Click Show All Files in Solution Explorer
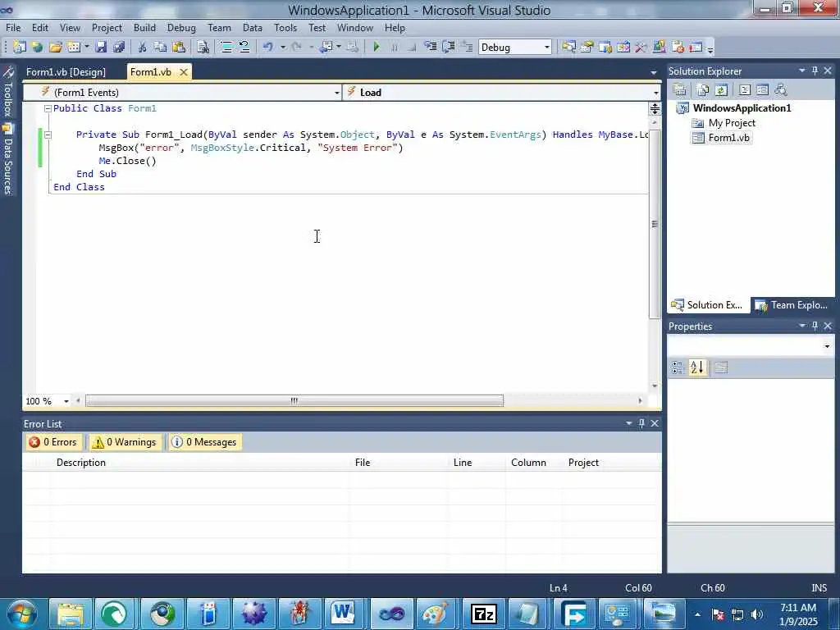The width and height of the screenshot is (840, 630). (x=703, y=89)
